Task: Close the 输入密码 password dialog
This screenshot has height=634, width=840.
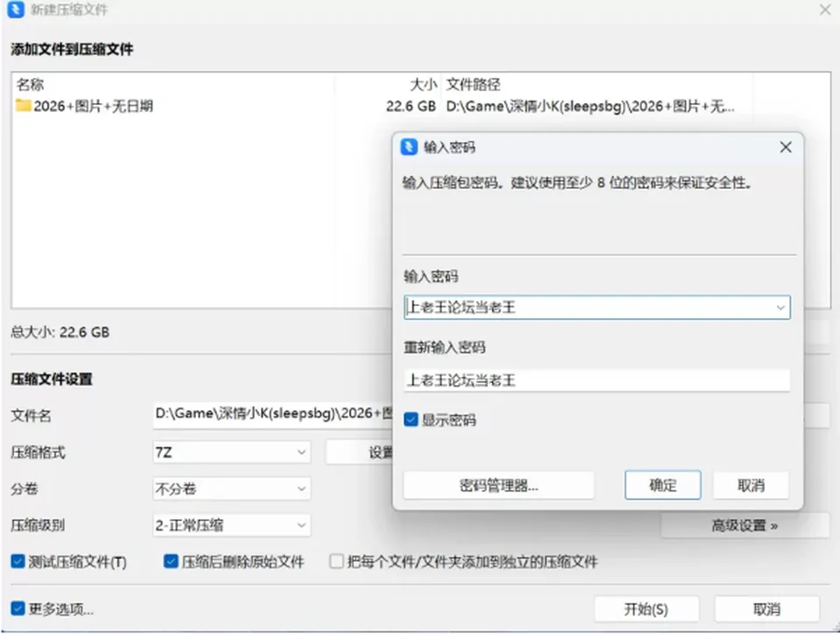Action: [786, 147]
